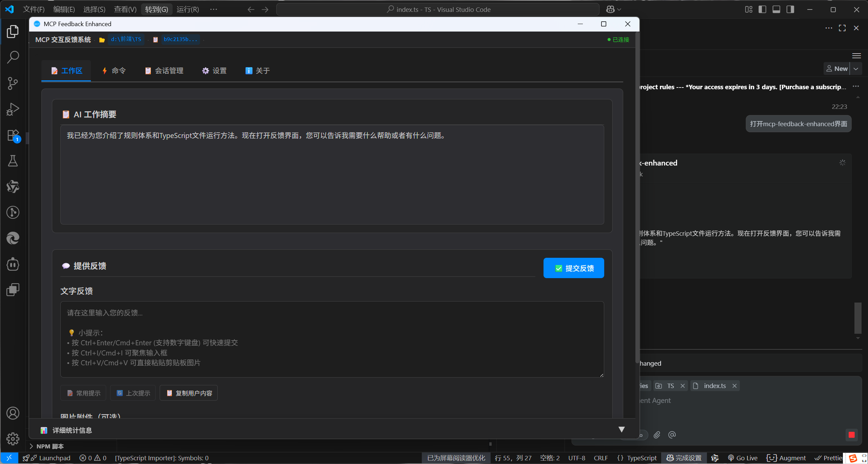Open Copilot dropdown arrow in title bar
Image resolution: width=868 pixels, height=464 pixels.
619,9
